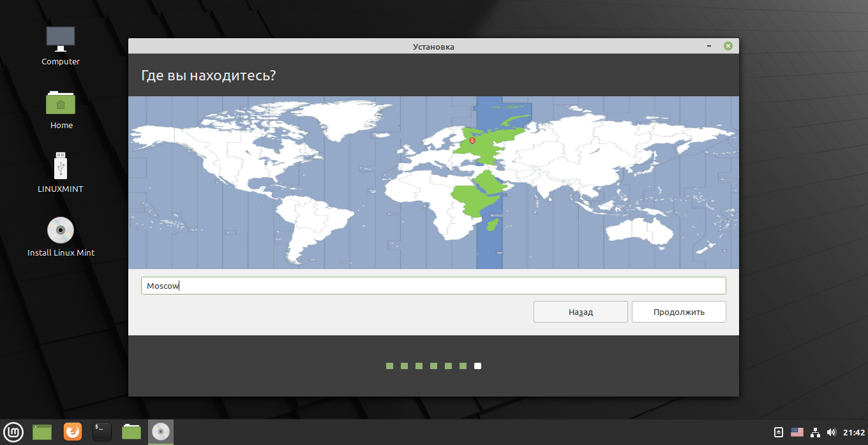
Task: Open the network connections tray icon
Action: click(x=815, y=432)
